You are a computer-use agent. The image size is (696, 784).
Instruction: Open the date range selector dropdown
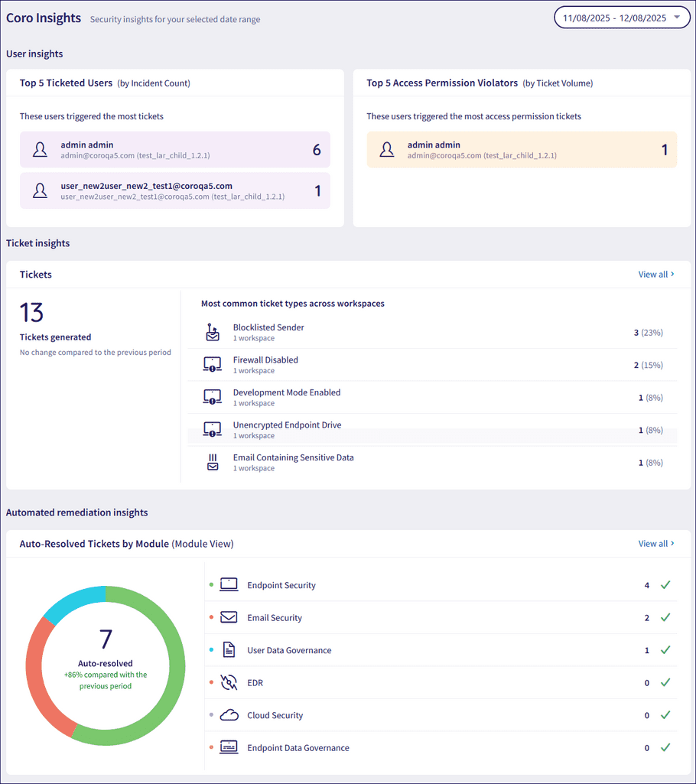tap(621, 17)
